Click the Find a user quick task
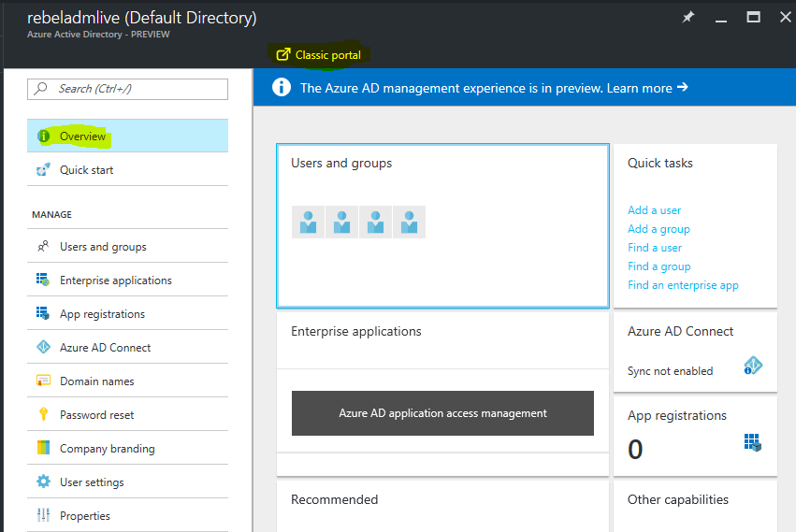This screenshot has width=796, height=532. pos(655,248)
